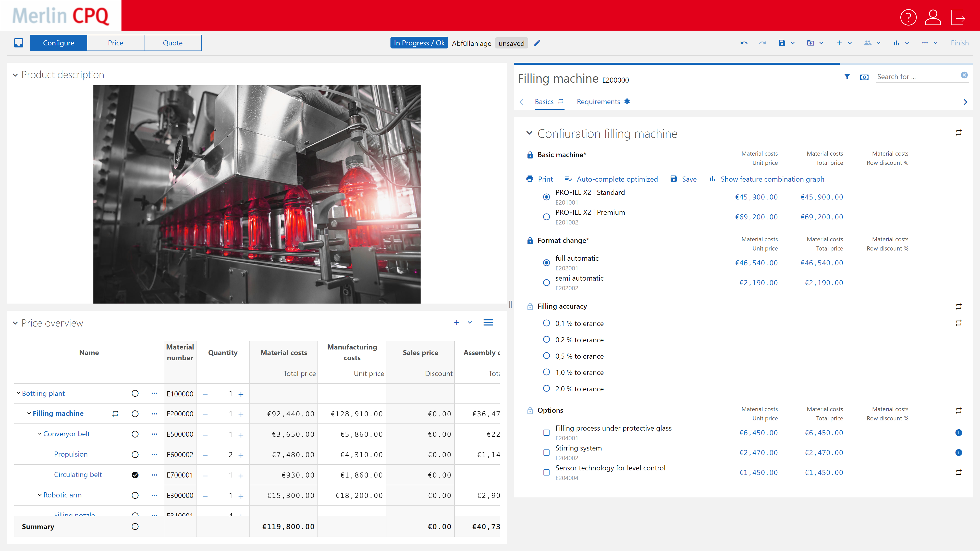Enable Stirring system checkbox
This screenshot has width=980, height=551.
[x=546, y=453]
